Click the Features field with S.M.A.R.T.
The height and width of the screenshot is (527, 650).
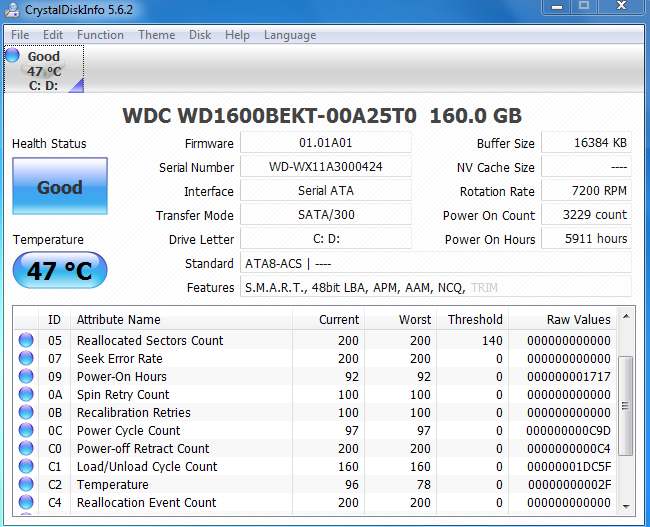(436, 287)
